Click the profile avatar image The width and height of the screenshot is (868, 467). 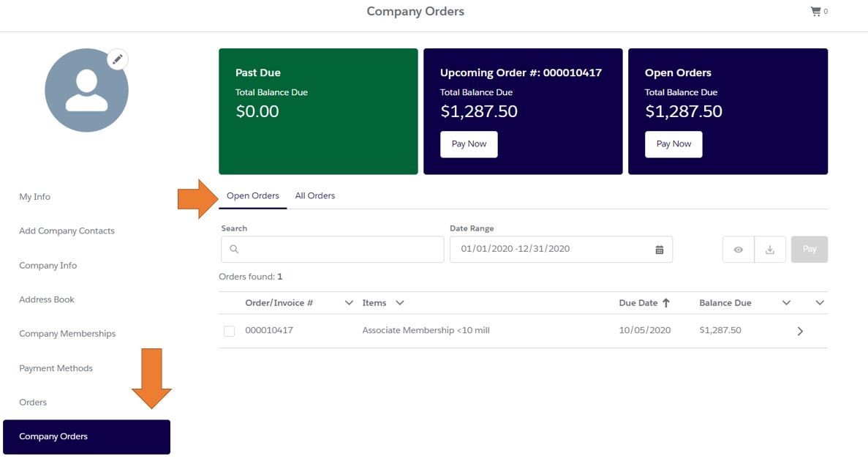coord(86,89)
